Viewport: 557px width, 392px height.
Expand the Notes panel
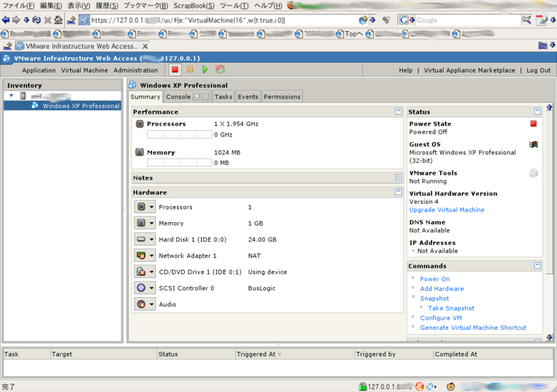point(398,178)
